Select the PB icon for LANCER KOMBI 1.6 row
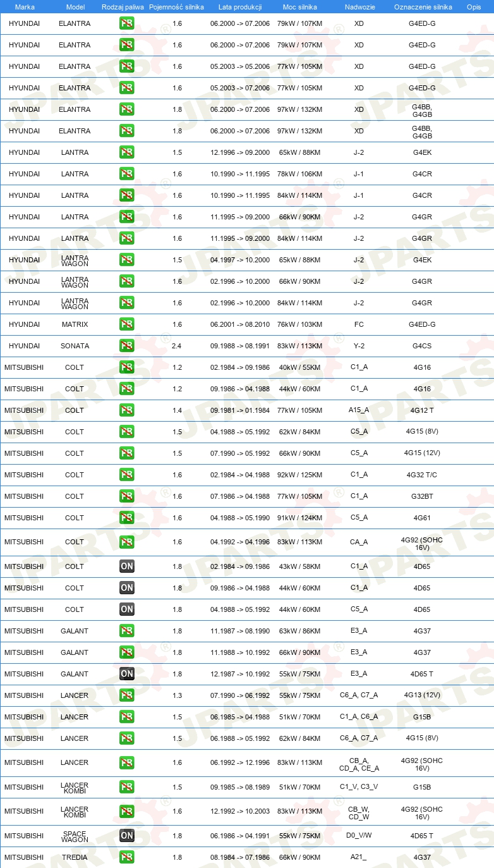 (x=127, y=811)
